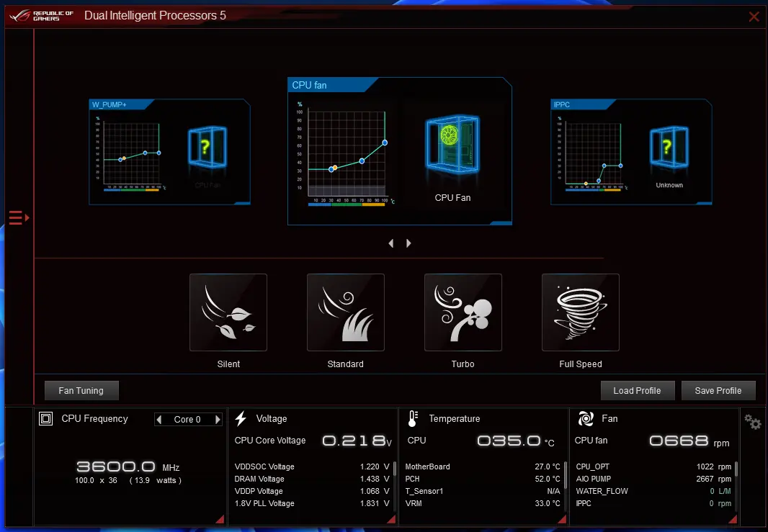768x532 pixels.
Task: Click the CPU Frequency chip icon
Action: [x=45, y=418]
